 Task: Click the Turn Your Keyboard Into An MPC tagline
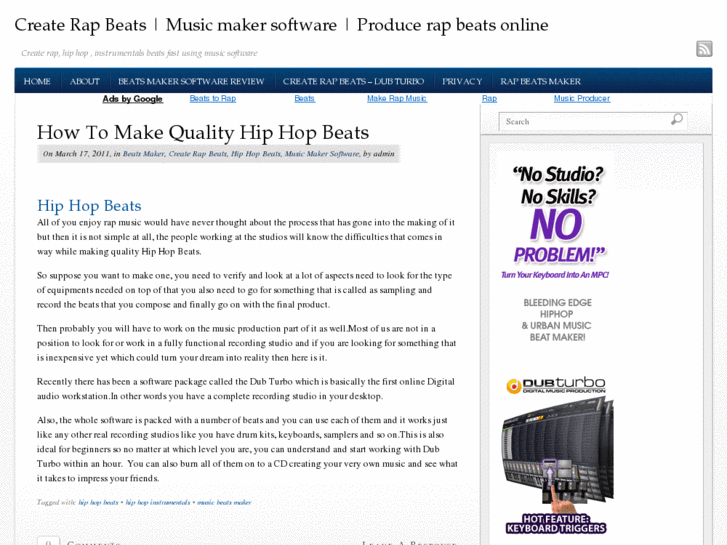[x=555, y=275]
